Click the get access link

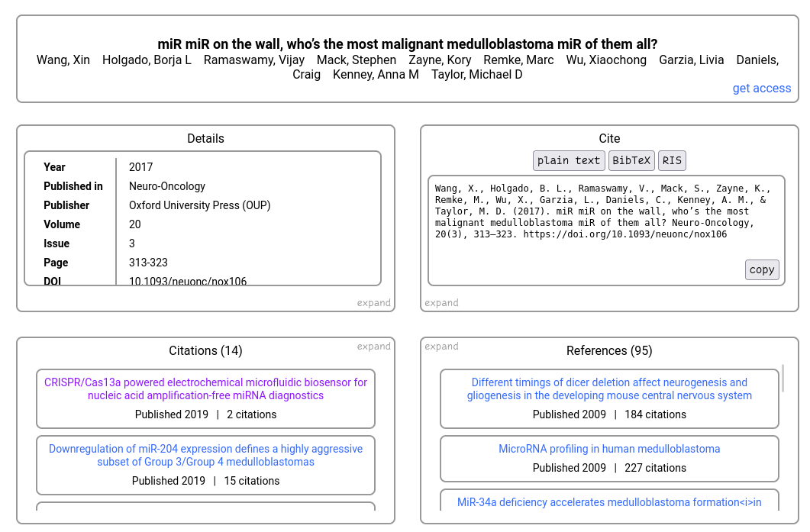[x=761, y=88]
